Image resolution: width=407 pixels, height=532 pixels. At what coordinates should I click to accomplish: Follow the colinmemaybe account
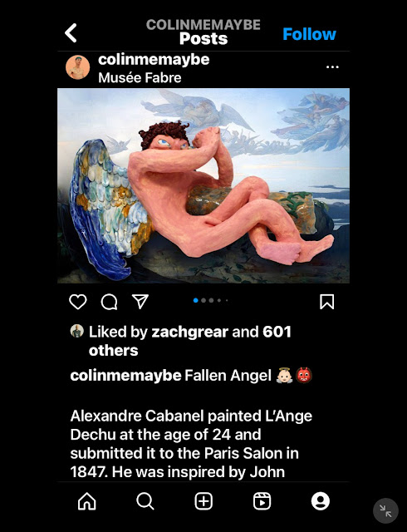[309, 34]
